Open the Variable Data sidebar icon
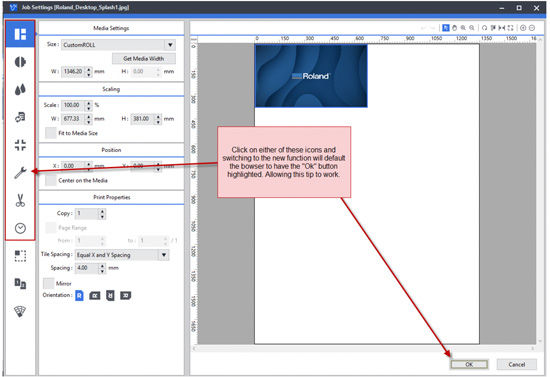Image resolution: width=550 pixels, height=377 pixels. [20, 283]
